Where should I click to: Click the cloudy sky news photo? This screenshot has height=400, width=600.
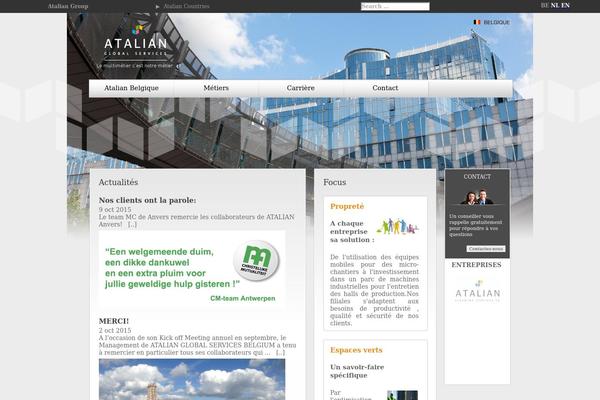pos(192,379)
